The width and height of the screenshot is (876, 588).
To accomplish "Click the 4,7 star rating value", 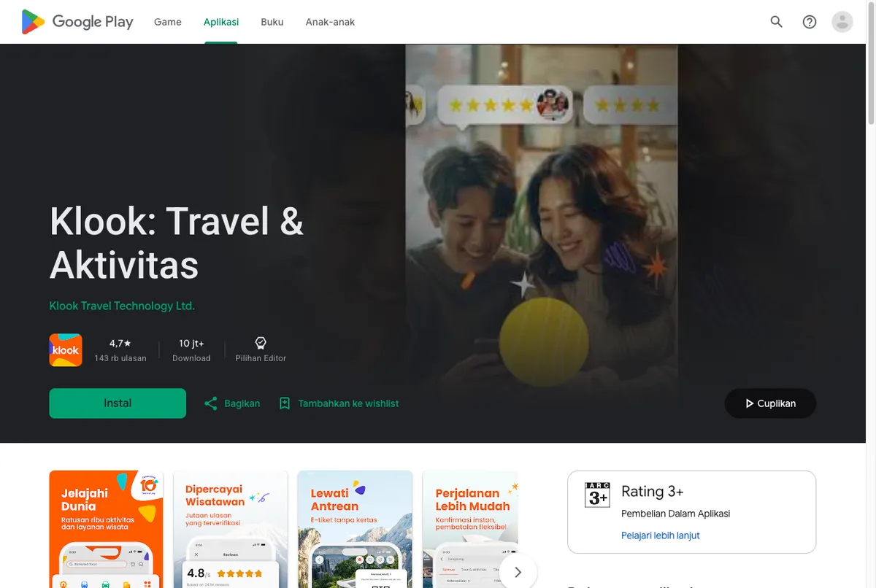I will [120, 343].
